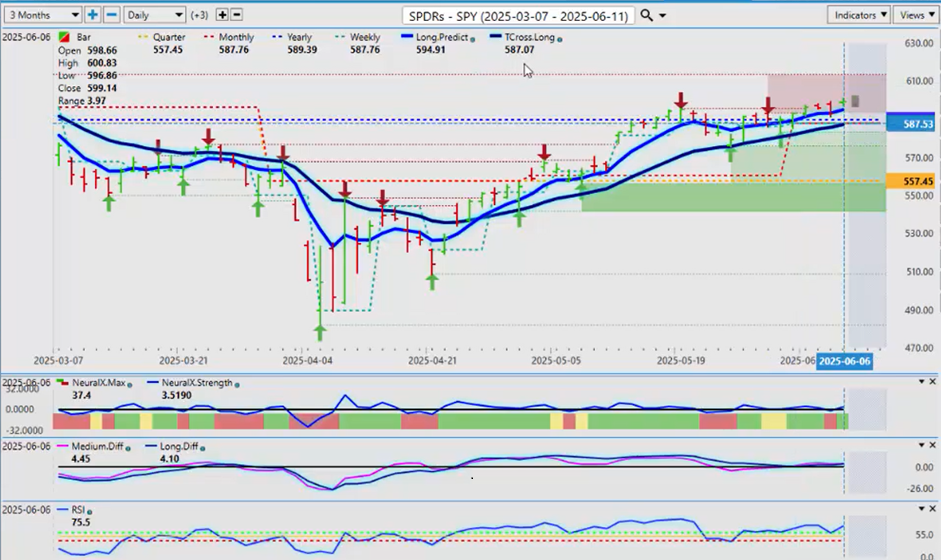The image size is (941, 560).
Task: Click the Weekly legend label
Action: tap(365, 37)
